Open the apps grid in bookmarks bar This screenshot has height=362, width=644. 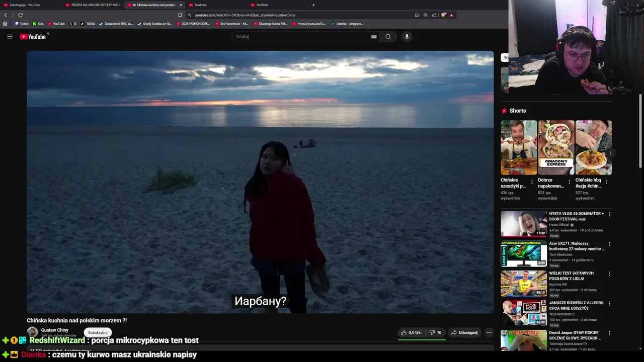click(x=6, y=24)
